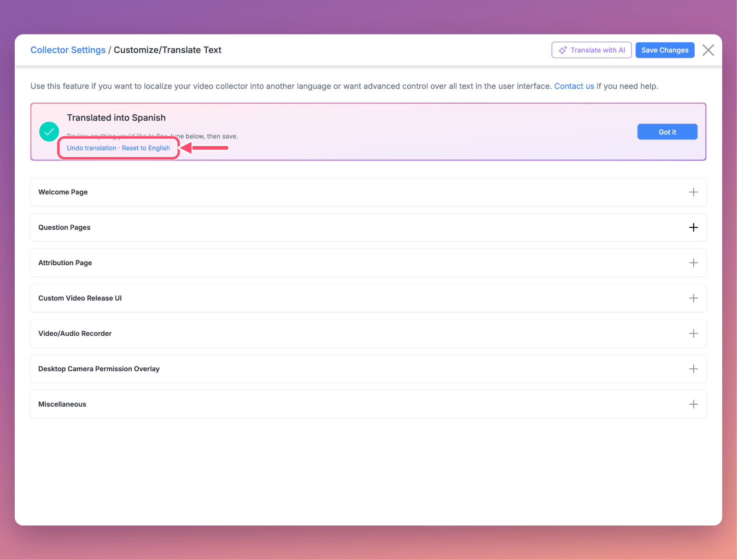The image size is (737, 560).
Task: Dismiss the banner with Got it
Action: pos(667,132)
